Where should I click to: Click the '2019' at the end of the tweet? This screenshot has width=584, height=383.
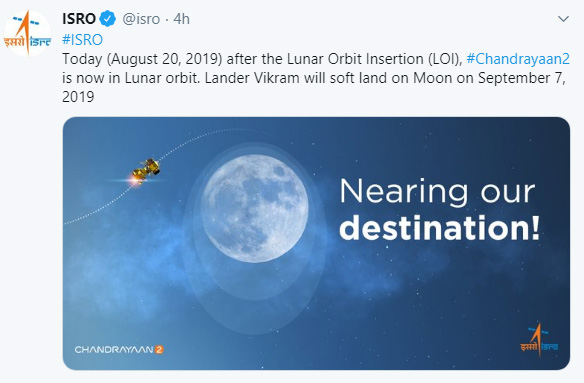click(78, 97)
